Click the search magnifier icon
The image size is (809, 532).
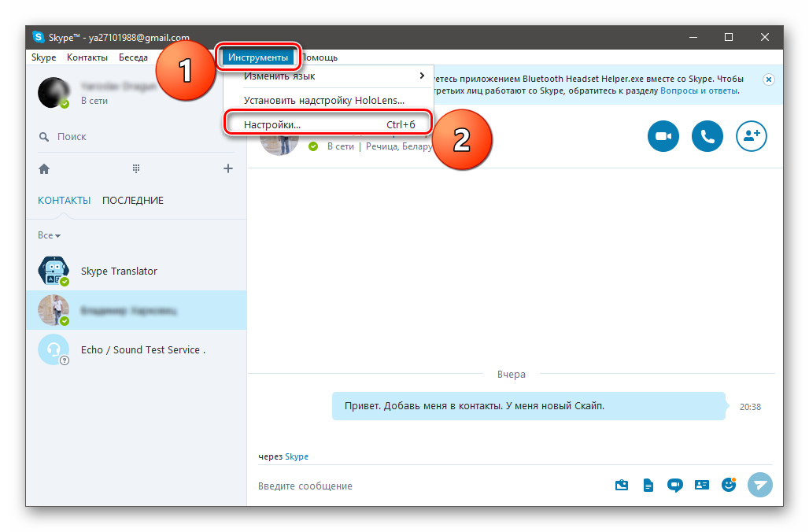(x=44, y=137)
